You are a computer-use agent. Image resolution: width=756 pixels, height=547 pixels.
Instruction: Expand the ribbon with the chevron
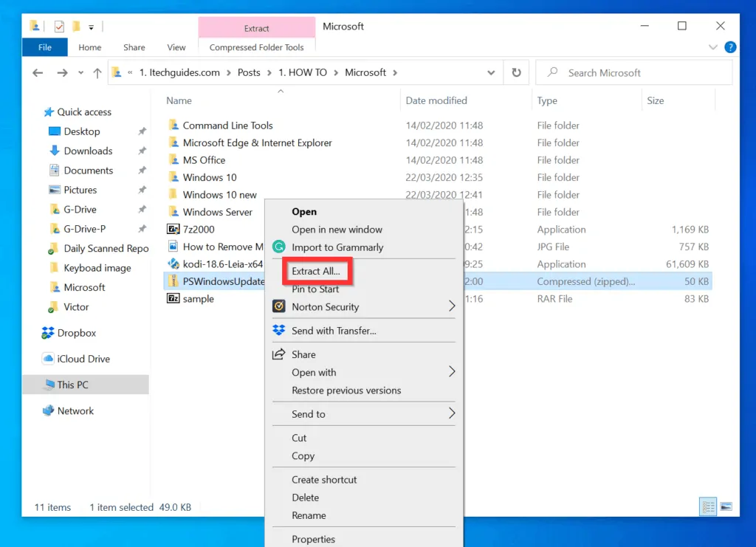[x=712, y=47]
